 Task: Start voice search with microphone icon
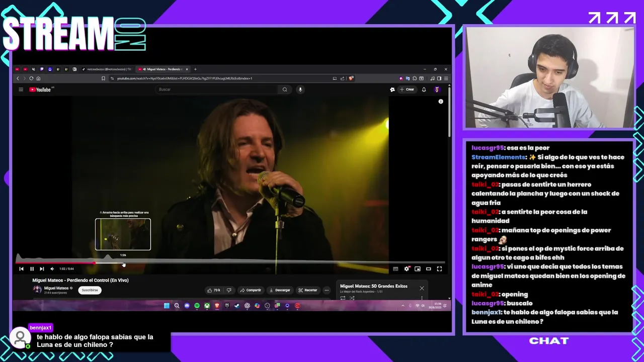point(300,89)
